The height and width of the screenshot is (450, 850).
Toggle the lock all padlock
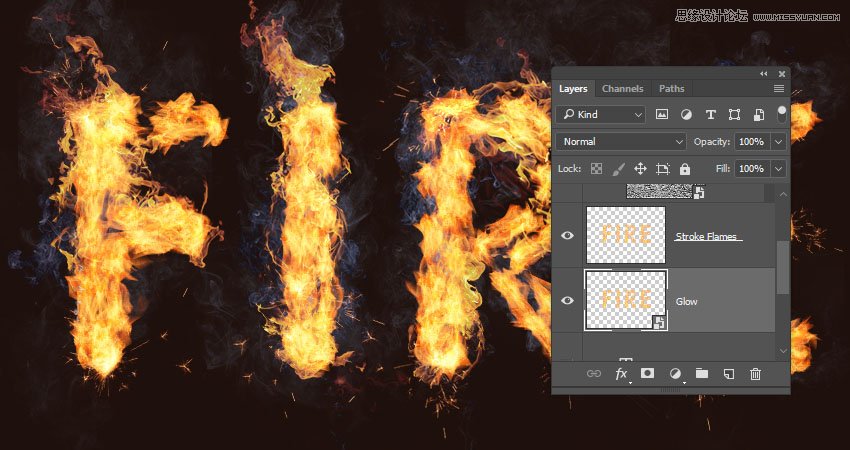pos(685,169)
